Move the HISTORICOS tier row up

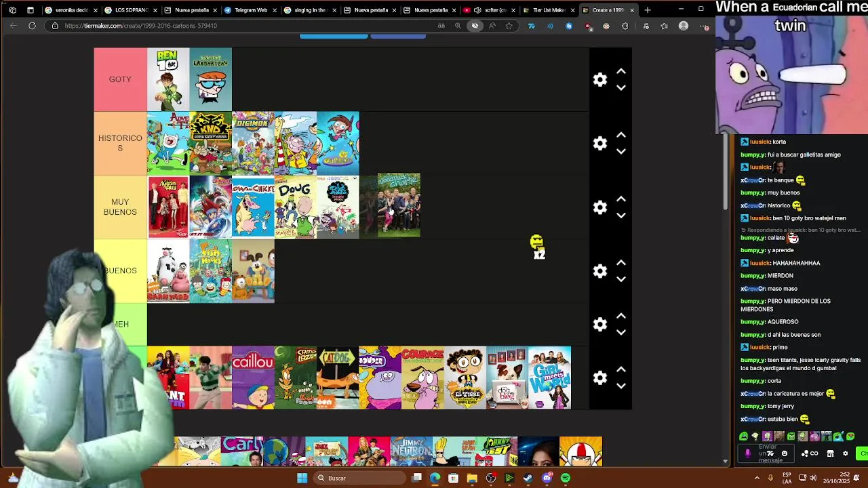pyautogui.click(x=620, y=135)
